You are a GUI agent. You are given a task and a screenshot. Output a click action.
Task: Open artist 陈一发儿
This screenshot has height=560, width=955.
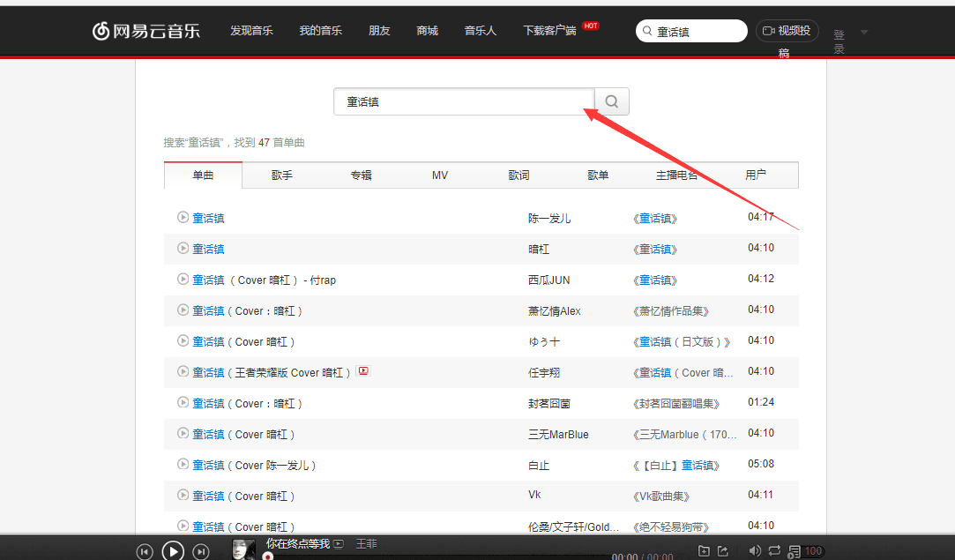pos(549,218)
